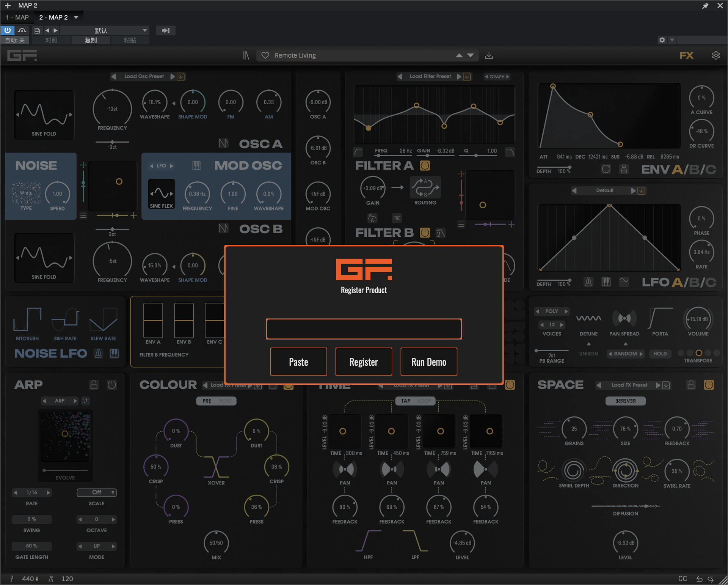Click the preset save download icon

tap(489, 55)
